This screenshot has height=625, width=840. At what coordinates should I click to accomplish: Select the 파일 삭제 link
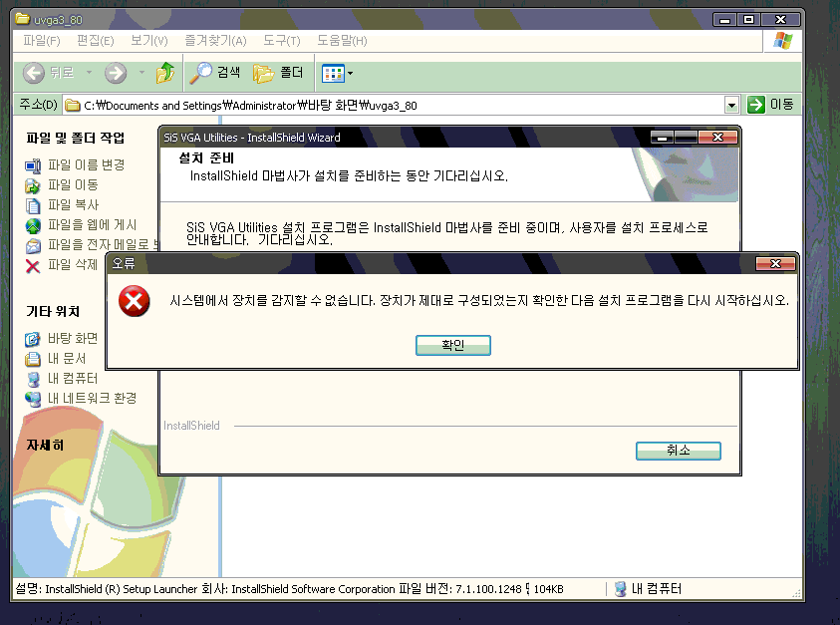click(73, 264)
